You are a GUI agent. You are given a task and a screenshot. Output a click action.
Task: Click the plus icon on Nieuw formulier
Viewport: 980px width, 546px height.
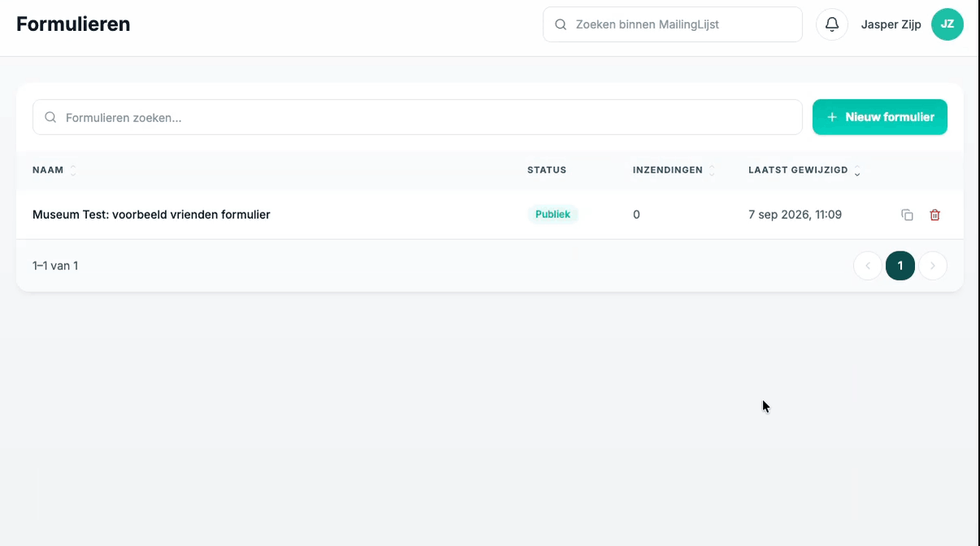click(832, 117)
